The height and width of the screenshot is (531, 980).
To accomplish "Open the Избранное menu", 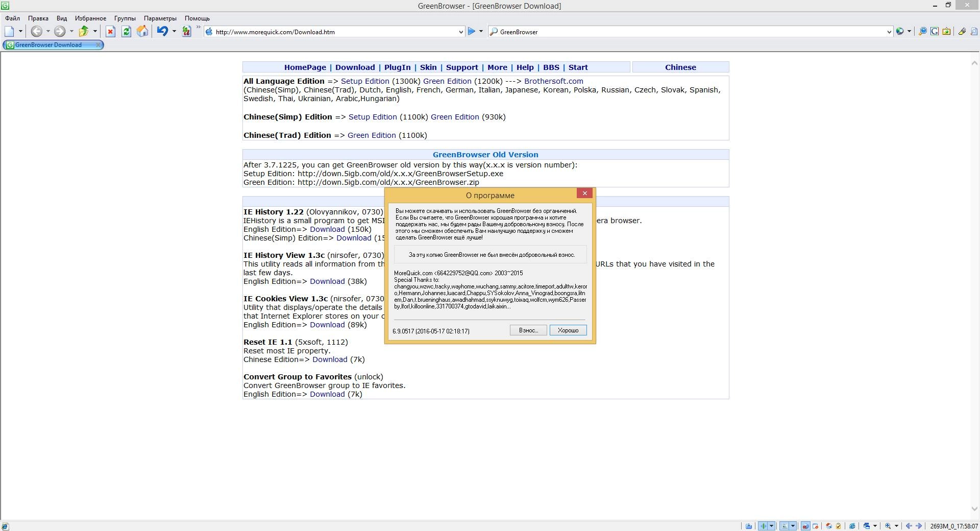I will [x=90, y=18].
